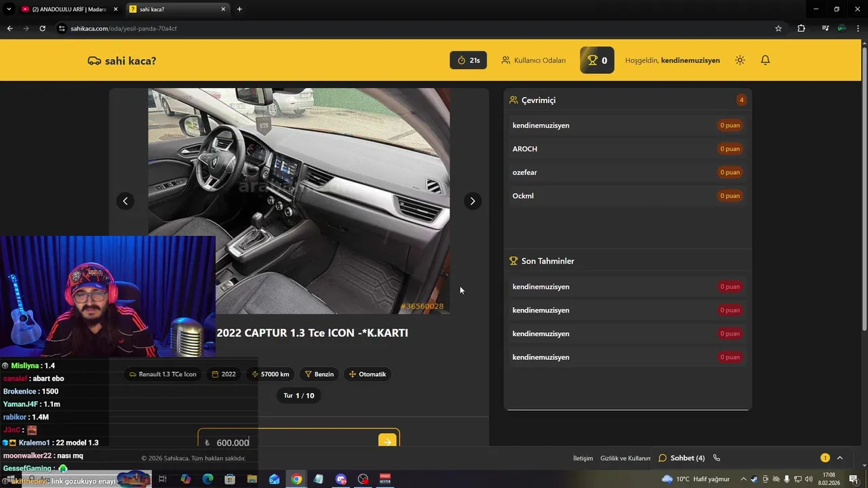This screenshot has width=868, height=488.
Task: Click the address bar URL
Action: (124, 28)
